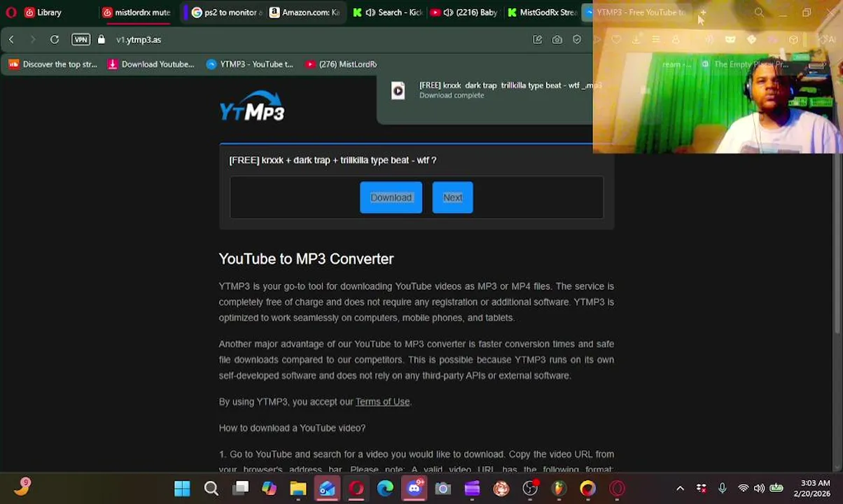The width and height of the screenshot is (843, 504).
Task: Click the blue Next button
Action: [x=452, y=197]
